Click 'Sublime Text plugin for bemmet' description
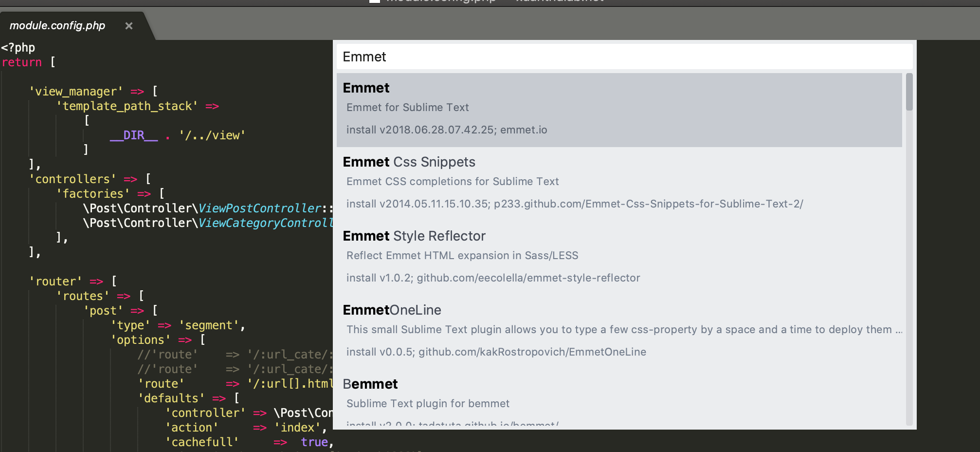 click(x=428, y=404)
